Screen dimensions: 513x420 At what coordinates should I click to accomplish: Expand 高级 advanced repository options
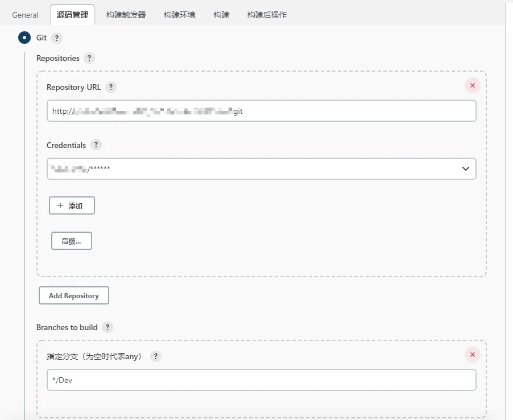[x=72, y=241]
